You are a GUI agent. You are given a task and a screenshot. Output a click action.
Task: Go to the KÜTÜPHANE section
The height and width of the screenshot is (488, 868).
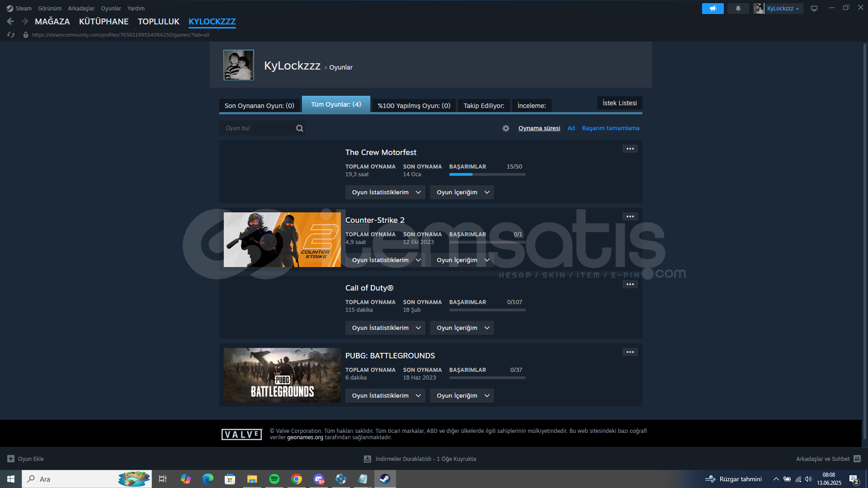[x=104, y=22]
